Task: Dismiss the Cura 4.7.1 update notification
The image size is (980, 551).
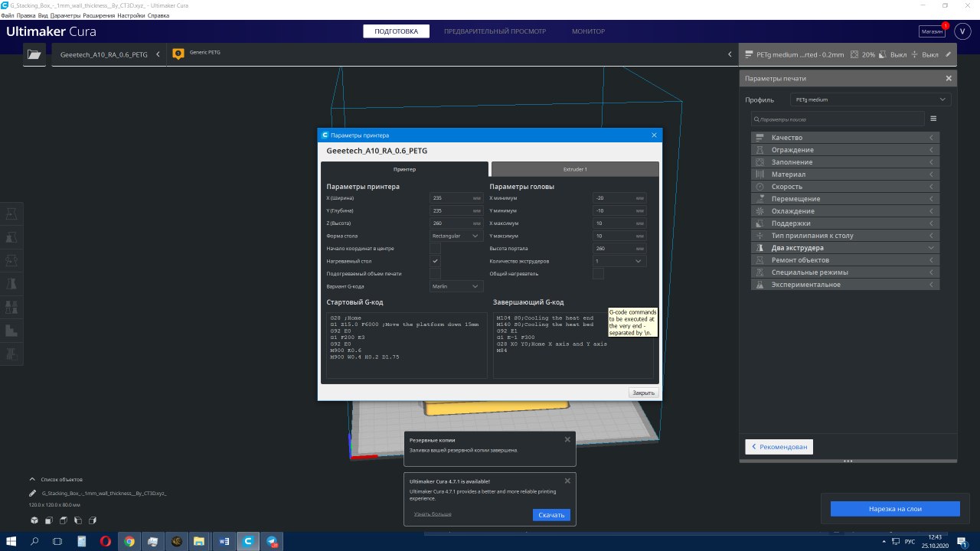Action: pos(567,481)
